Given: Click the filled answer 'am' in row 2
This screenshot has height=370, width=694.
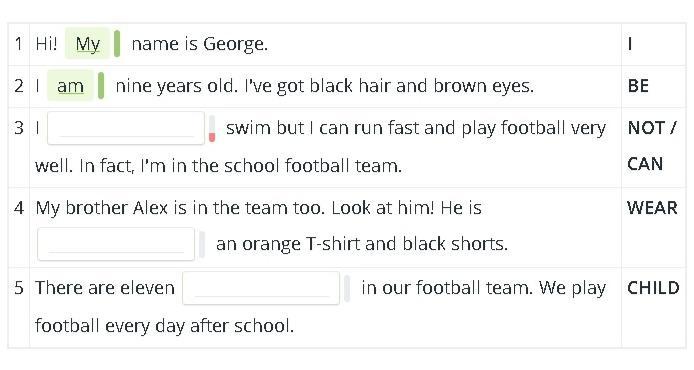Looking at the screenshot, I should point(70,85).
